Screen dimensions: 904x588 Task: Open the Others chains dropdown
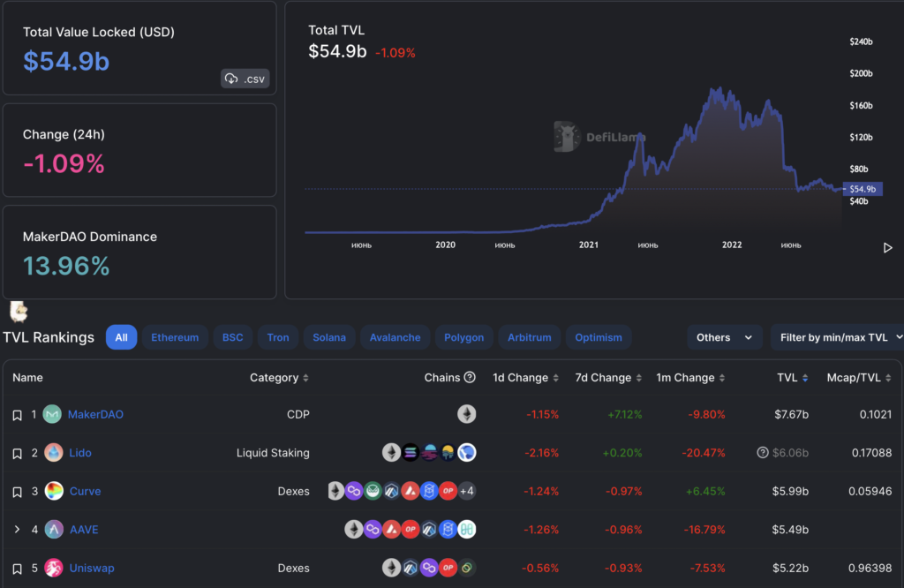pyautogui.click(x=724, y=337)
